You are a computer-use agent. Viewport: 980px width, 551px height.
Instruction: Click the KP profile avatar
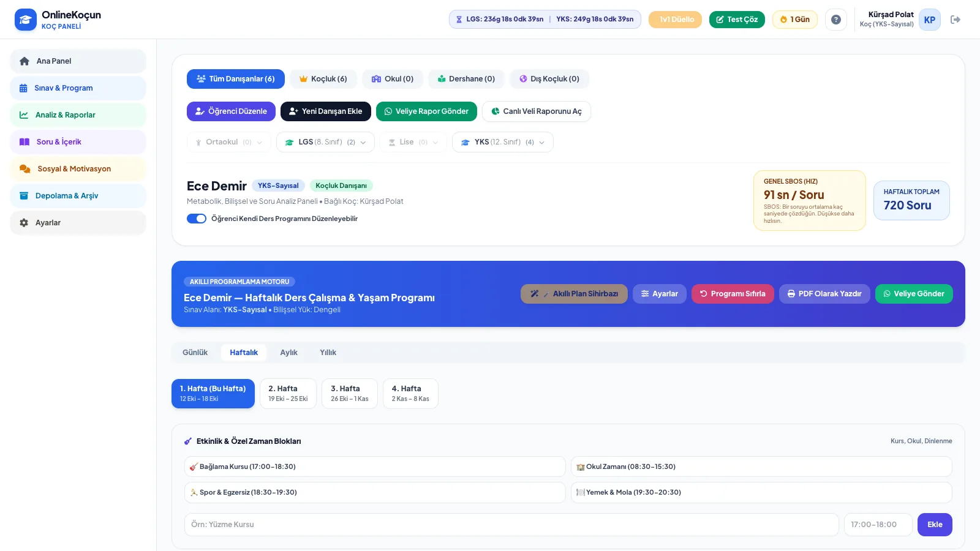pyautogui.click(x=929, y=20)
